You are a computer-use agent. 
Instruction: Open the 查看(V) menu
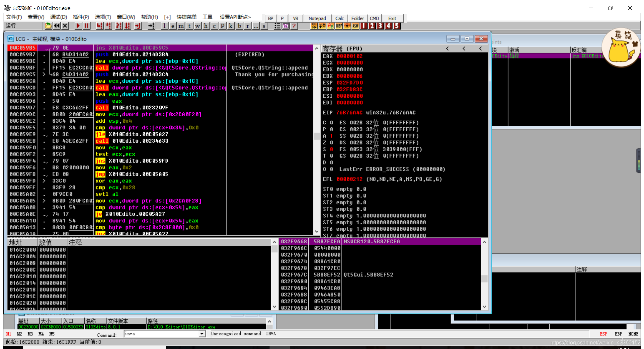(36, 17)
